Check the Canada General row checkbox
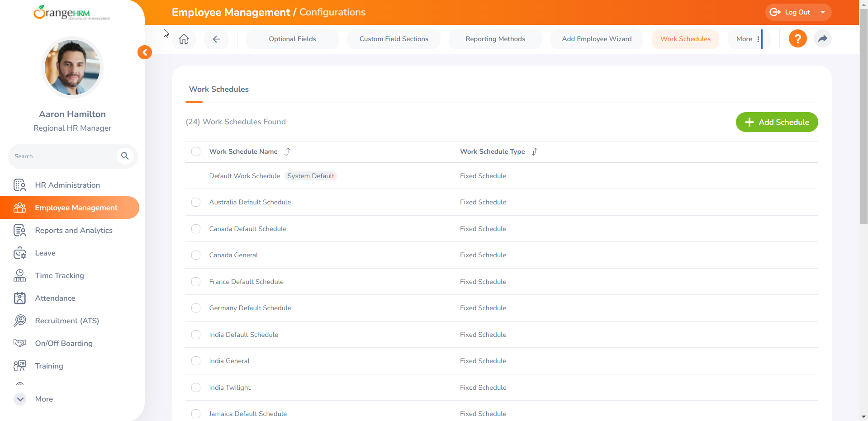Viewport: 868px width, 421px height. pyautogui.click(x=196, y=255)
